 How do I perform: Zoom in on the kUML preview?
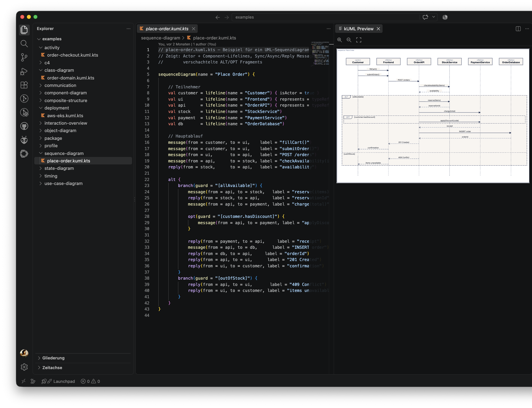[339, 40]
